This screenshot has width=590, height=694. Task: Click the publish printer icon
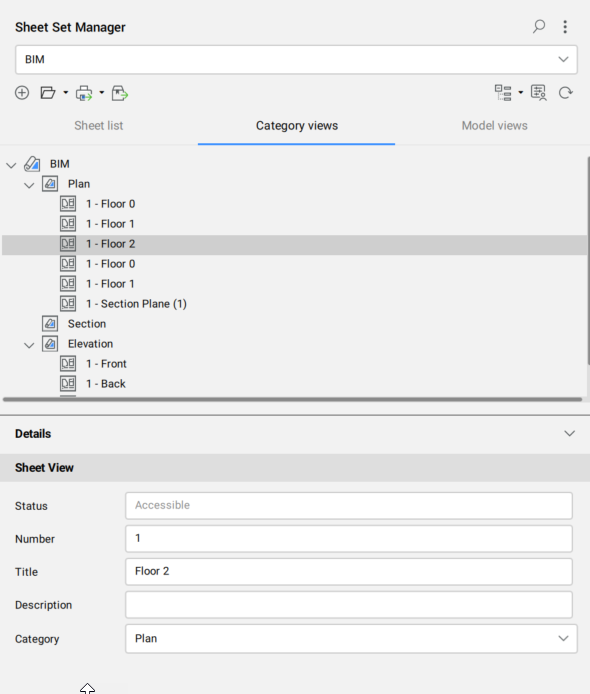pyautogui.click(x=84, y=93)
